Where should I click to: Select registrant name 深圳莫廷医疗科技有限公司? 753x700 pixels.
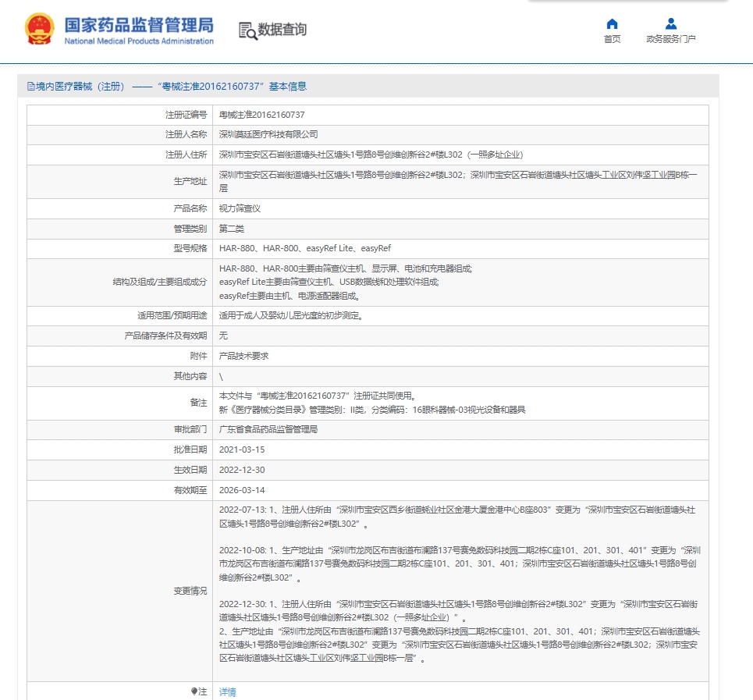point(268,134)
